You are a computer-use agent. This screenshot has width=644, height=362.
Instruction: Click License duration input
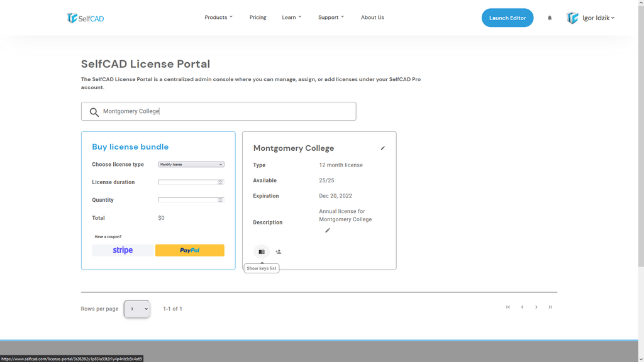coord(191,182)
